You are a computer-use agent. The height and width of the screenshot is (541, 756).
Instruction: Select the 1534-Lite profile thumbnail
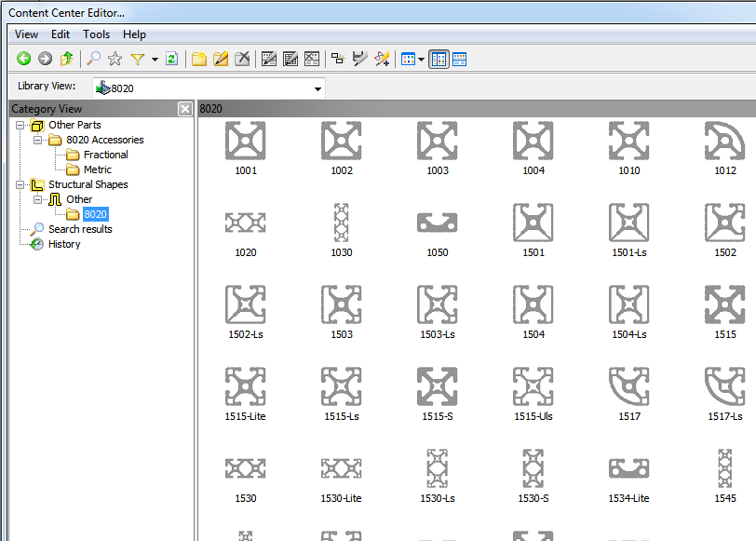click(x=629, y=468)
